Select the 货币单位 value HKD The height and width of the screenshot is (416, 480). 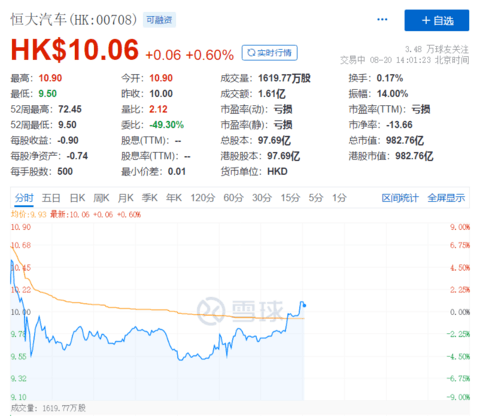277,172
